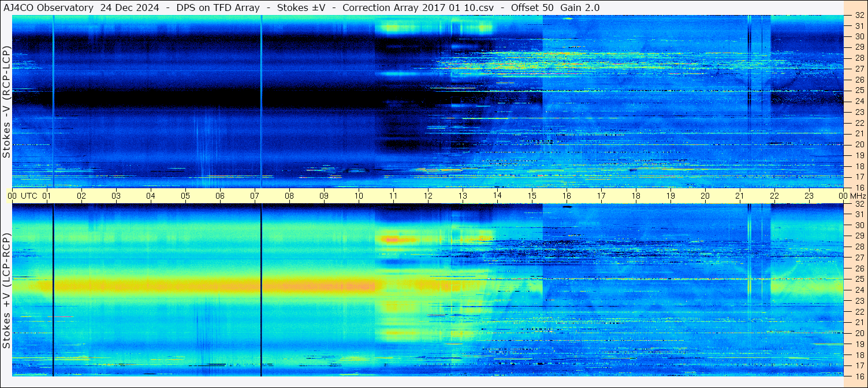Click the AJ4CO Observatory title text
This screenshot has width=868, height=388.
[49, 8]
